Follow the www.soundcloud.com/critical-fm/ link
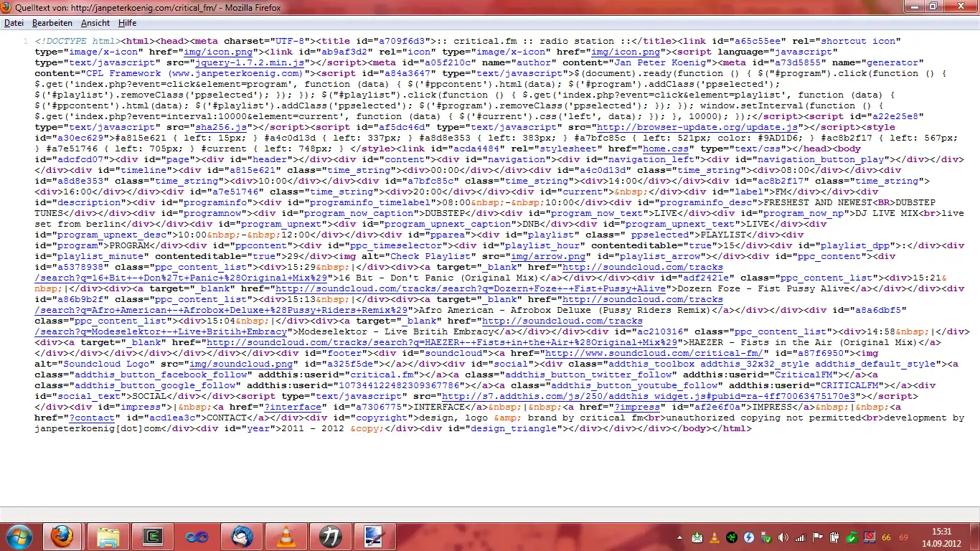 click(654, 353)
